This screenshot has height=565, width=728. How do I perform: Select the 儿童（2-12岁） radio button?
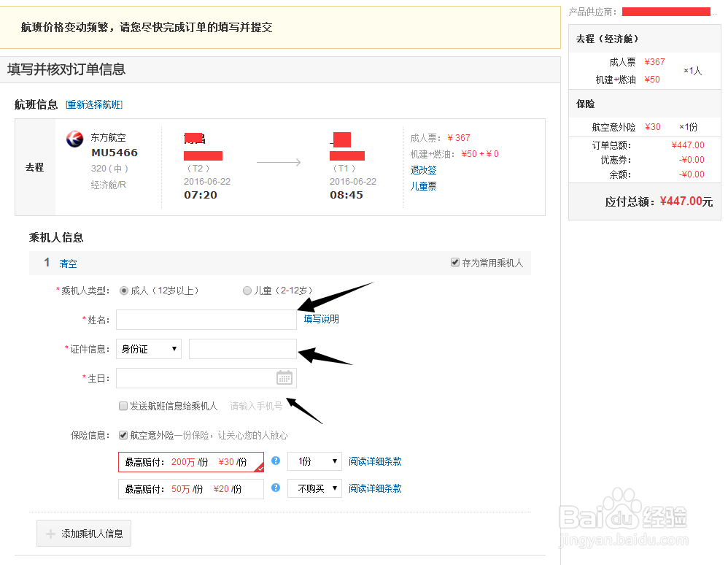(247, 290)
